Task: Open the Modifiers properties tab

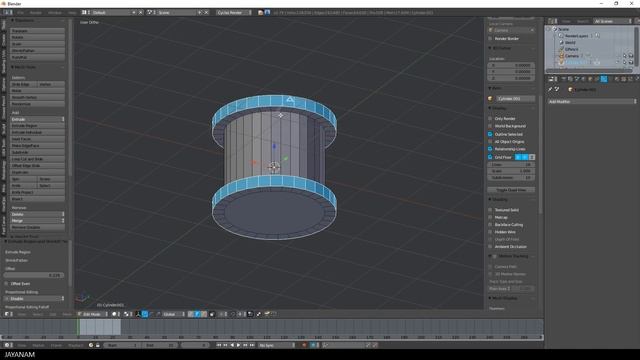Action: pyautogui.click(x=604, y=79)
